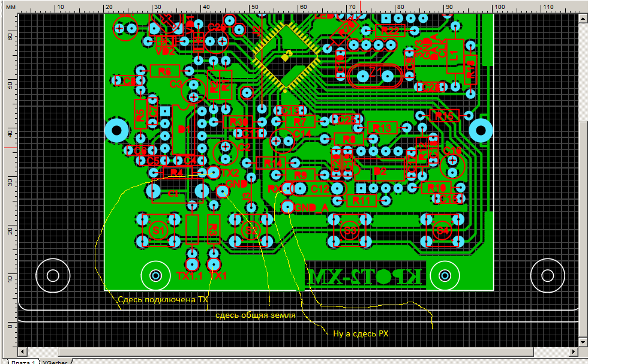Click the KPOT2-XM board label
Viewport: 642px width, 364px height.
coord(364,277)
